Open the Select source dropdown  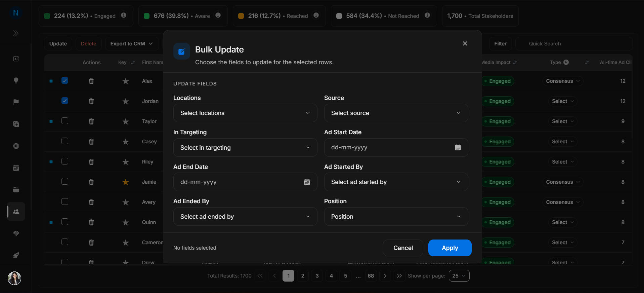coord(396,113)
